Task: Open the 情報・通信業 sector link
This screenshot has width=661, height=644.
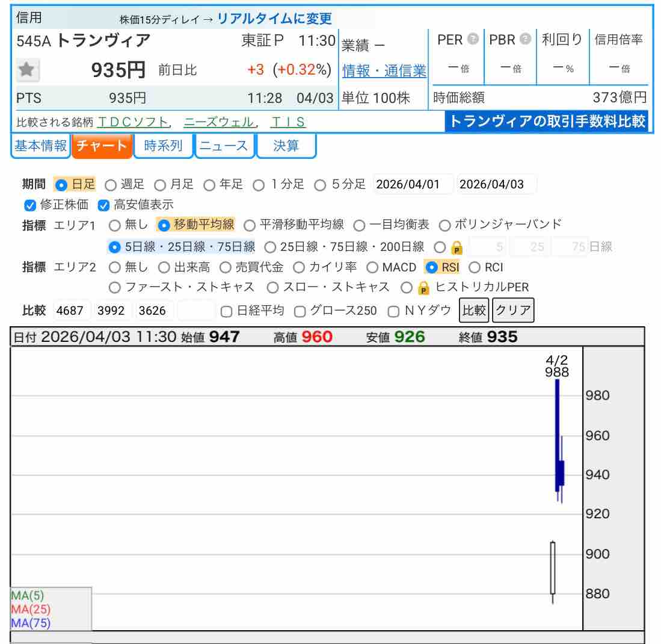Action: coord(384,71)
